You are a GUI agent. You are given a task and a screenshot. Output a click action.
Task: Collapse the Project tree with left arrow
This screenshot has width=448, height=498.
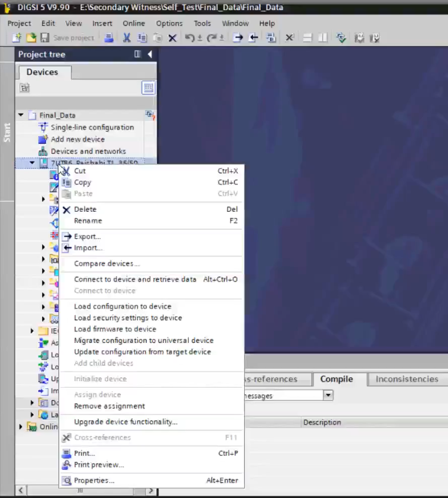(x=150, y=54)
